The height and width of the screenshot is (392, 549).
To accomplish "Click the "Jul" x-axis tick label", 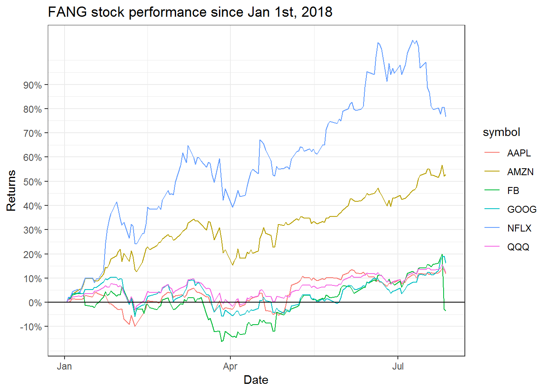I will pyautogui.click(x=398, y=366).
